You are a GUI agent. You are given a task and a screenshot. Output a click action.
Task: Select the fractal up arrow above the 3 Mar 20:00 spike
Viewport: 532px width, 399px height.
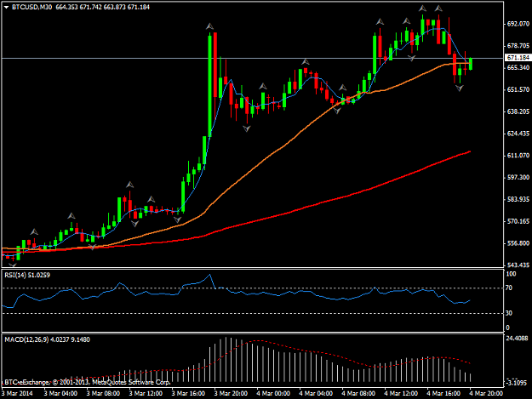tap(210, 26)
